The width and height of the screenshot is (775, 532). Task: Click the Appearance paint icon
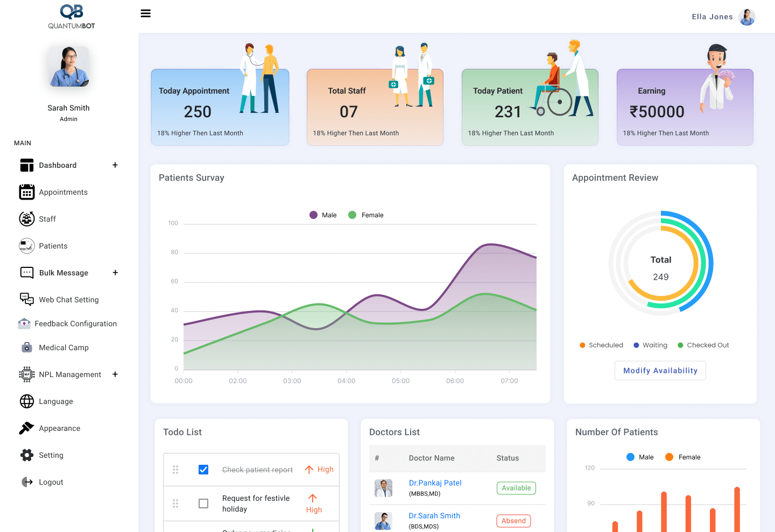pos(26,428)
